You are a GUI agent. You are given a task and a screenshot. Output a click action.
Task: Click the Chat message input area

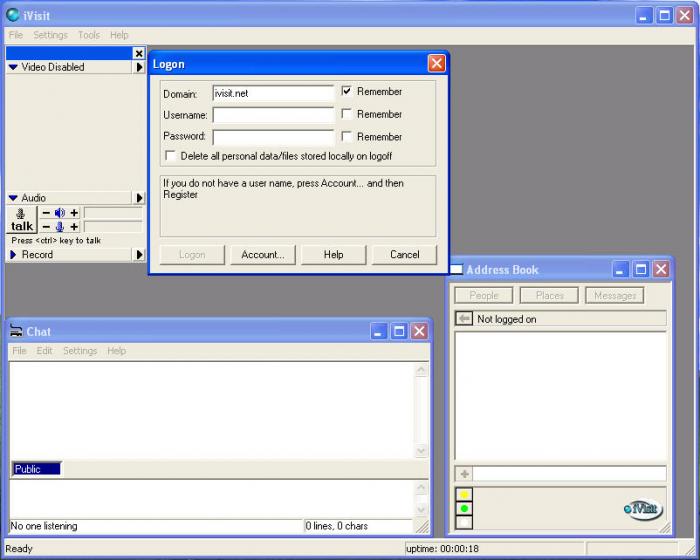(212, 499)
